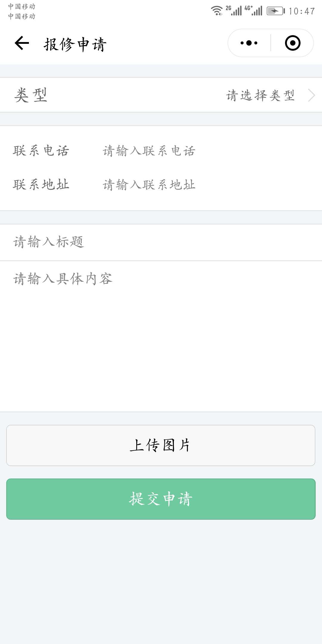Click the 上传图片 button
The height and width of the screenshot is (644, 322).
(x=161, y=445)
